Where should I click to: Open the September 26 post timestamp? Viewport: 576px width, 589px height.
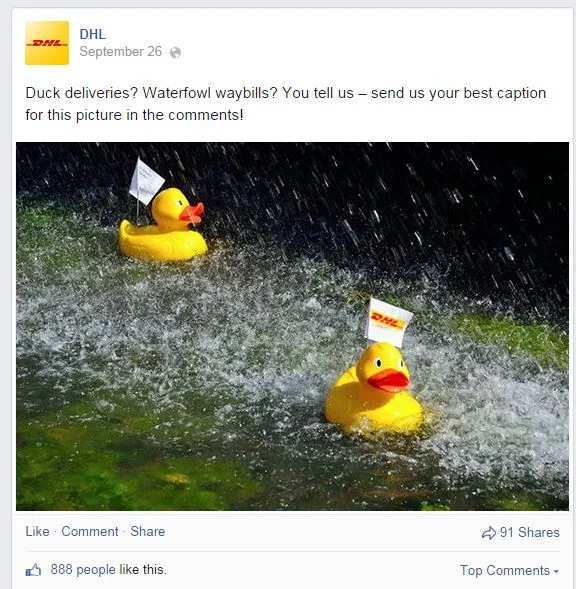[121, 51]
